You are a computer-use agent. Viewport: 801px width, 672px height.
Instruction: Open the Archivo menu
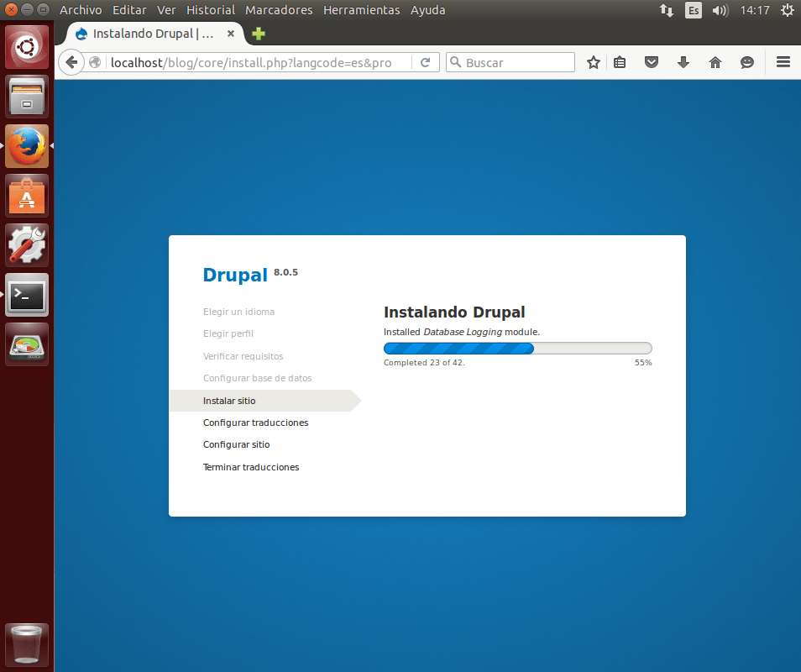(x=81, y=10)
